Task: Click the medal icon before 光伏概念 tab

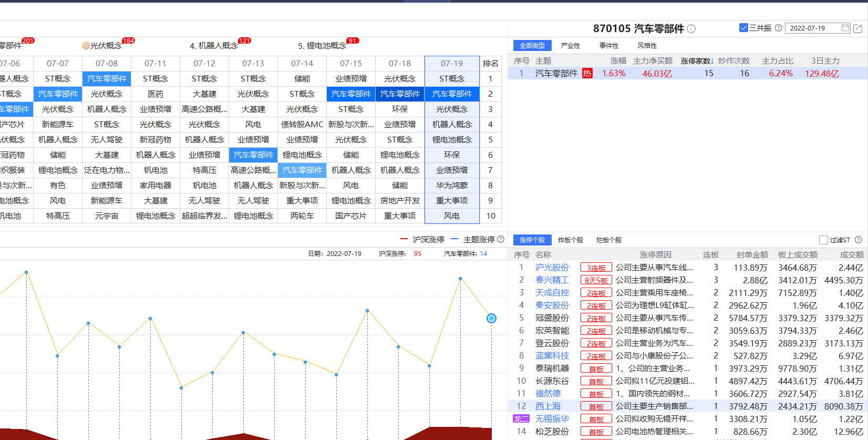Action: [x=86, y=46]
